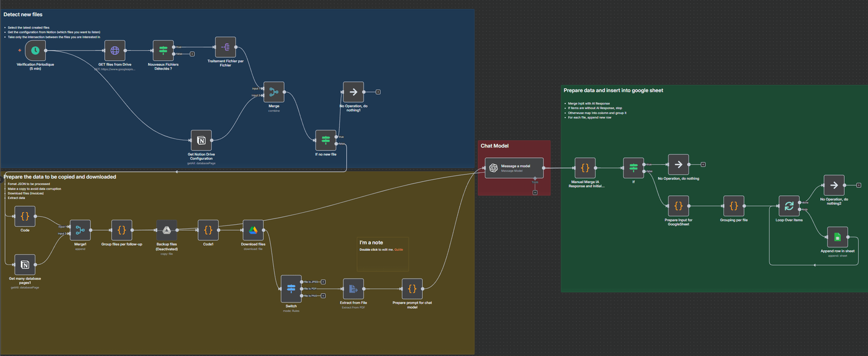Select the Merge combine node
Viewport: 868px width, 356px height.
[274, 92]
